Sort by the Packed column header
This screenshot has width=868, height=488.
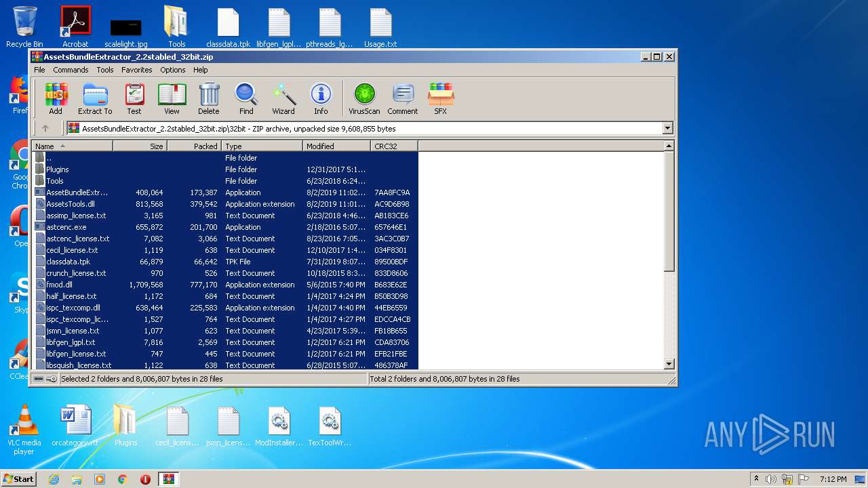[x=194, y=146]
